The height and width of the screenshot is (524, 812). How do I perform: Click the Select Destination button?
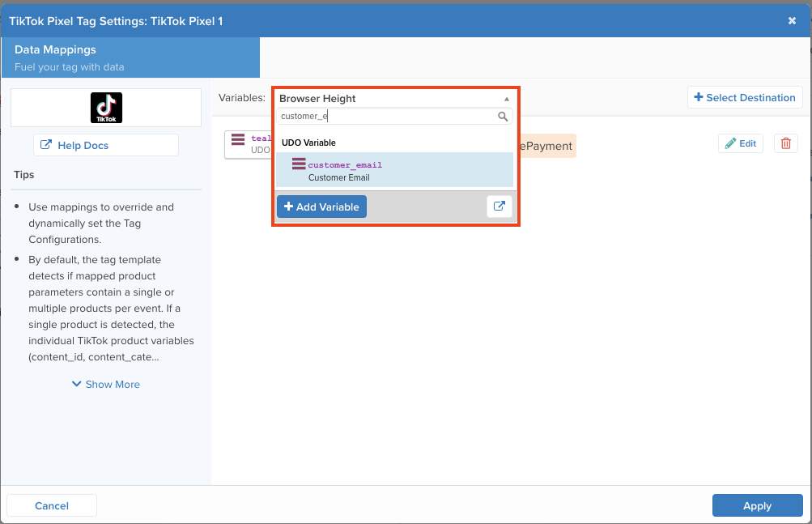[745, 97]
